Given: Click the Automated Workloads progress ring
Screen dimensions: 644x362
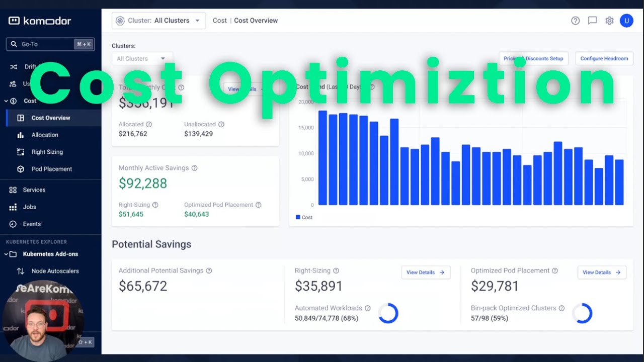Looking at the screenshot, I should 388,313.
